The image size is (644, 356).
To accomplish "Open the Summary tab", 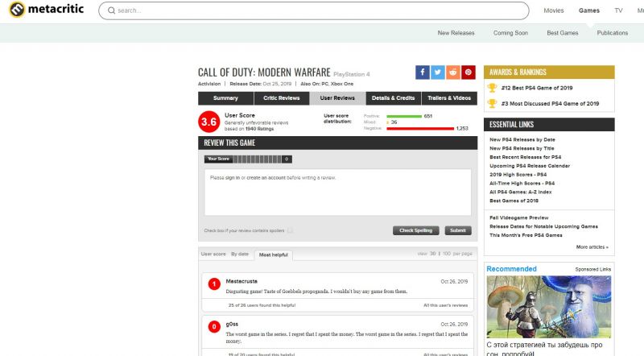I will coord(225,98).
